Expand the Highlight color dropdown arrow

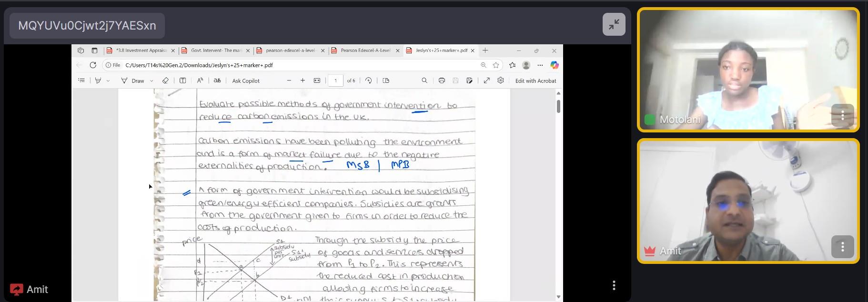point(108,81)
